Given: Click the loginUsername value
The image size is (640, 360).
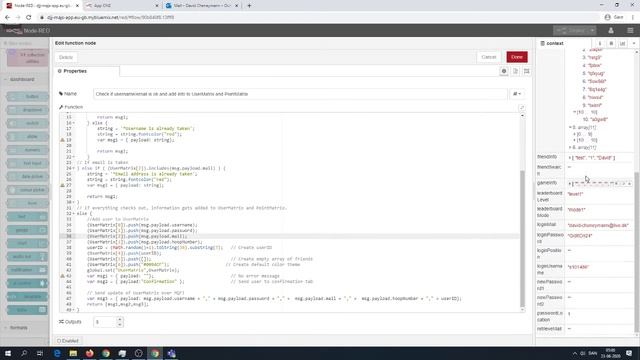Looking at the screenshot, I should pos(578,267).
